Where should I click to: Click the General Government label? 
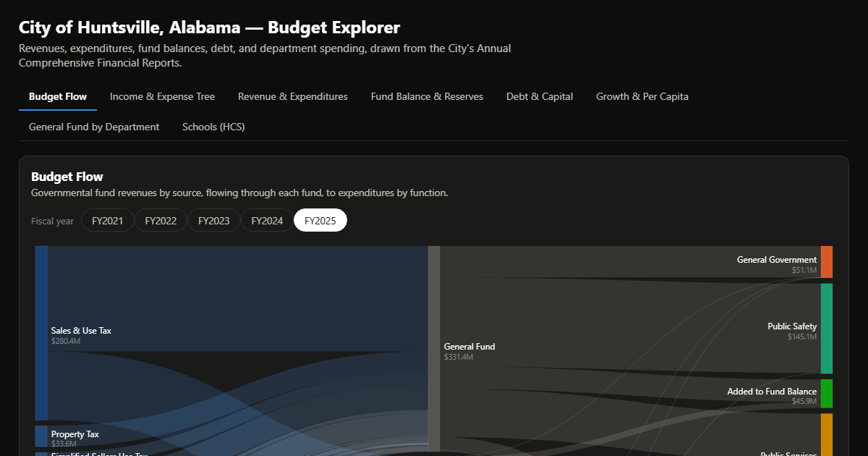pos(777,260)
